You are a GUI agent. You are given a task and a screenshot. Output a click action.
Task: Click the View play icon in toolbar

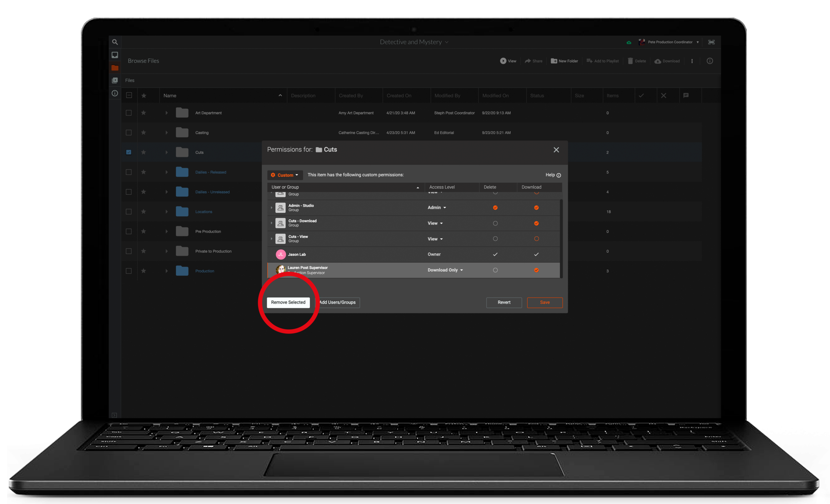pyautogui.click(x=503, y=61)
